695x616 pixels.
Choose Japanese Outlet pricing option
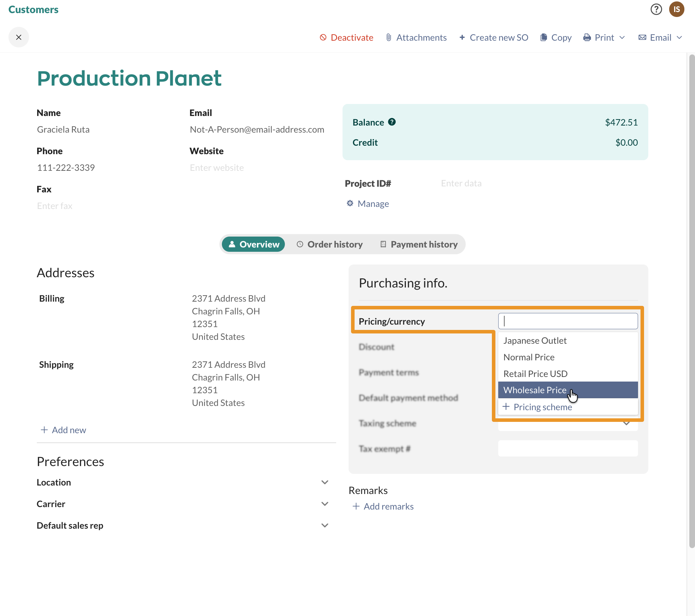coord(535,341)
